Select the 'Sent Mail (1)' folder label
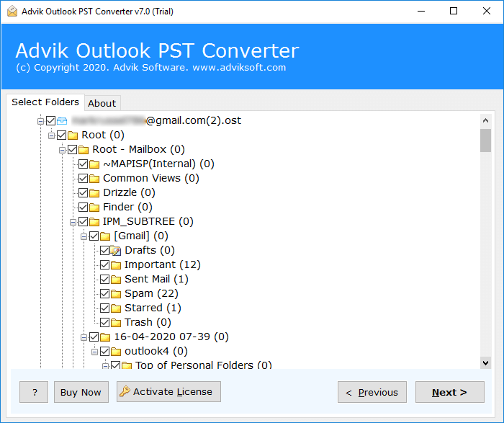 (x=156, y=279)
